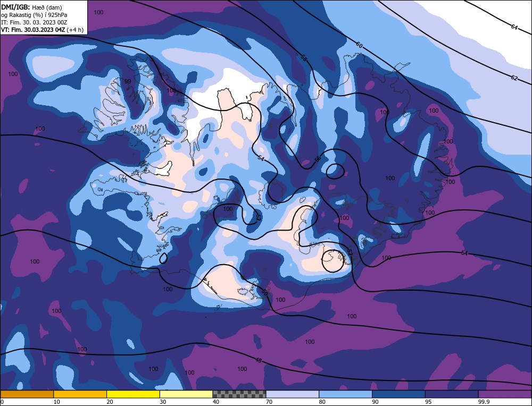Click the '70' legend tick label
This screenshot has width=532, height=406.
[x=269, y=402]
